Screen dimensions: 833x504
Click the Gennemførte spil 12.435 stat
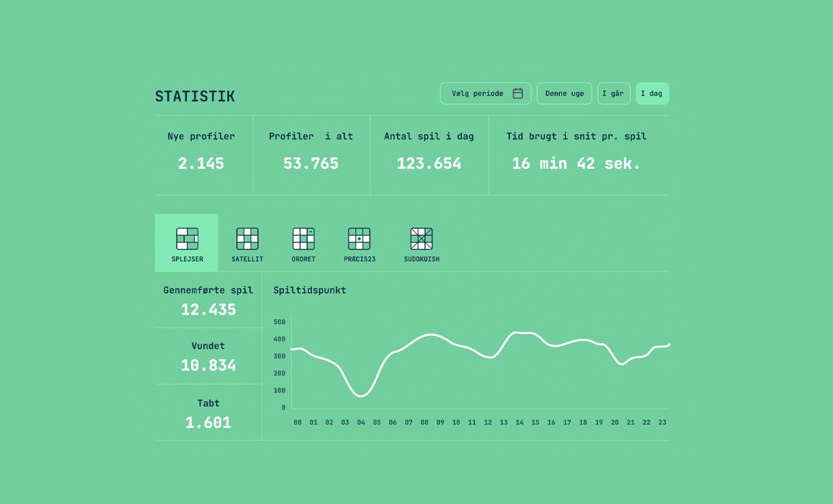pos(208,300)
